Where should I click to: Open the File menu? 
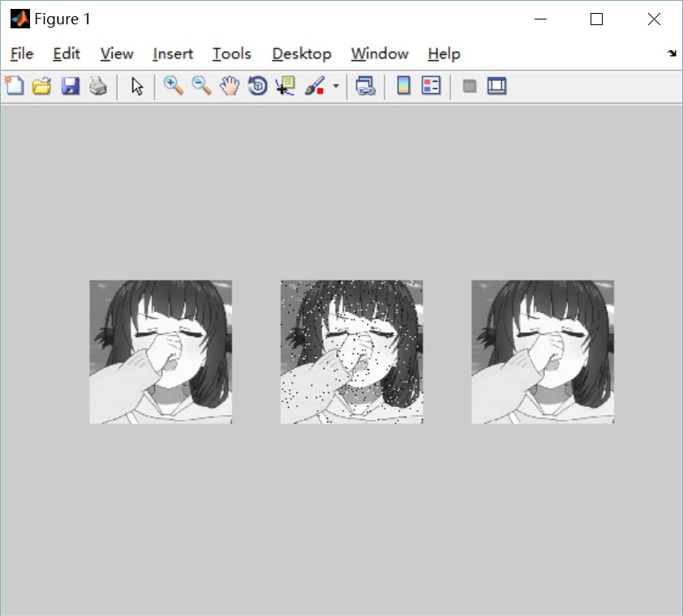(22, 54)
